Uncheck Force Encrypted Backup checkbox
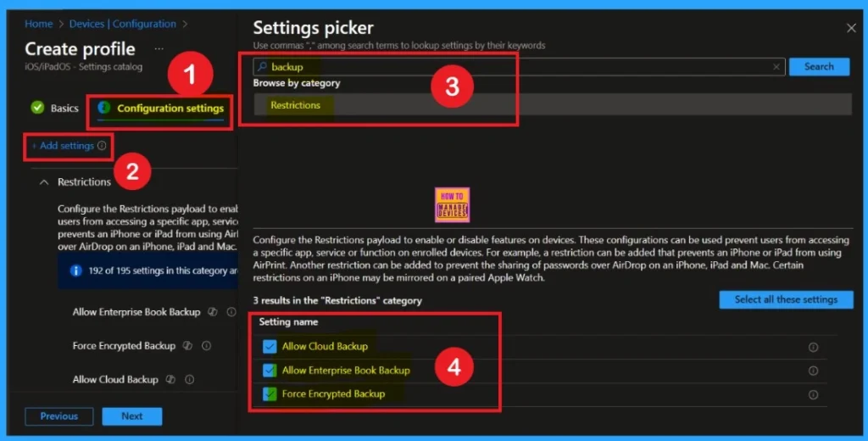Screen dimensions: 868x441 [x=270, y=394]
